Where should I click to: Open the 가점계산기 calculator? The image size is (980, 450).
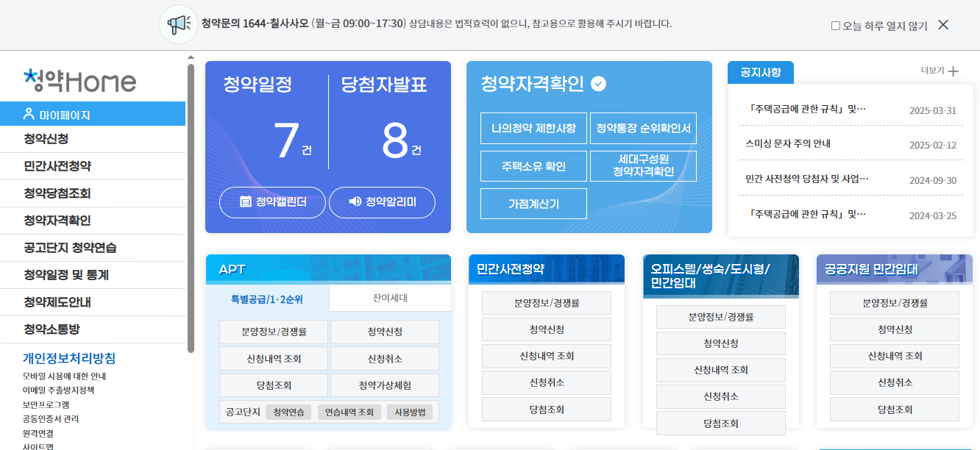point(533,203)
